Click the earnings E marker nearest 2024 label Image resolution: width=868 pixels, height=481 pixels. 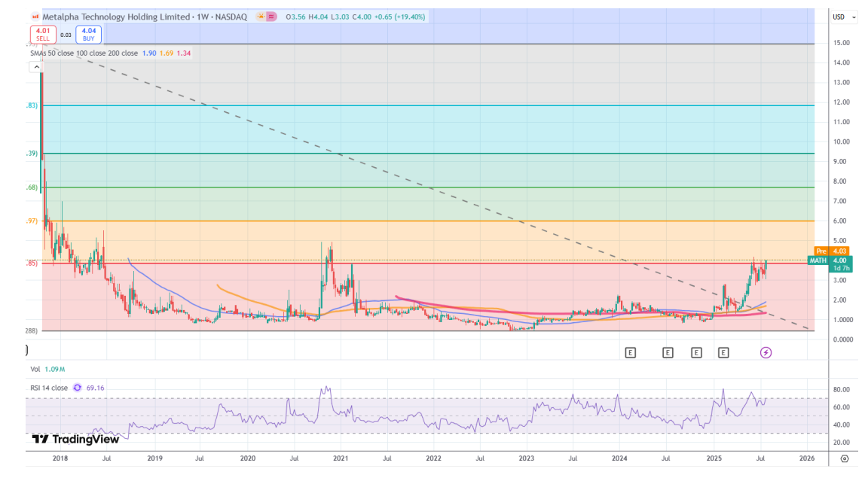630,353
